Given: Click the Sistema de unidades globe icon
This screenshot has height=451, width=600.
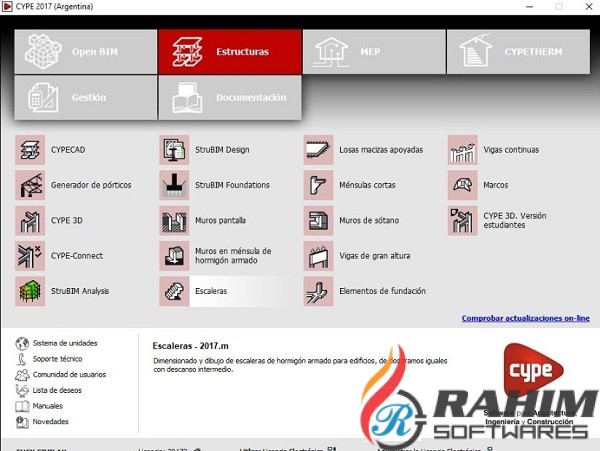Looking at the screenshot, I should pos(22,344).
